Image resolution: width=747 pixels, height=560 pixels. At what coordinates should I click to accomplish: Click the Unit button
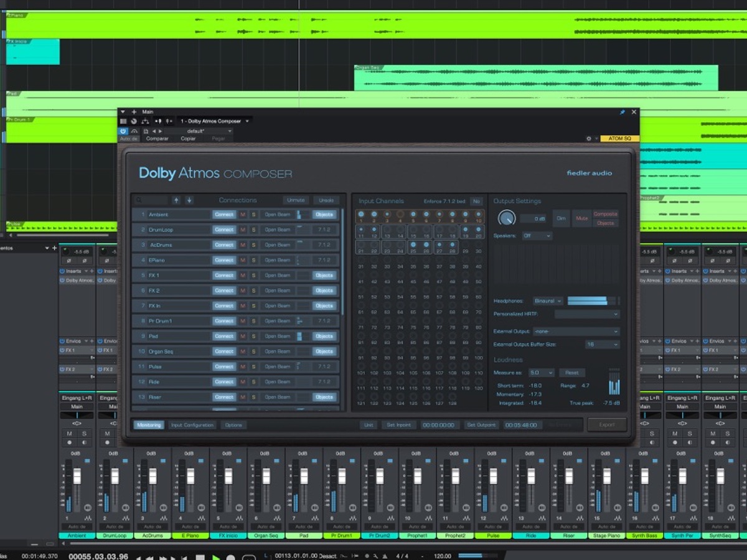(369, 425)
